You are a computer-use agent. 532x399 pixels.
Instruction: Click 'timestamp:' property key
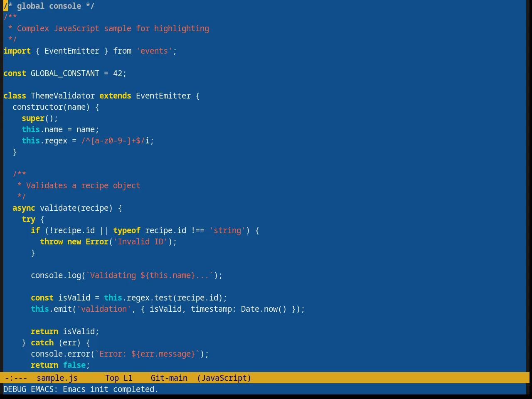tap(214, 309)
